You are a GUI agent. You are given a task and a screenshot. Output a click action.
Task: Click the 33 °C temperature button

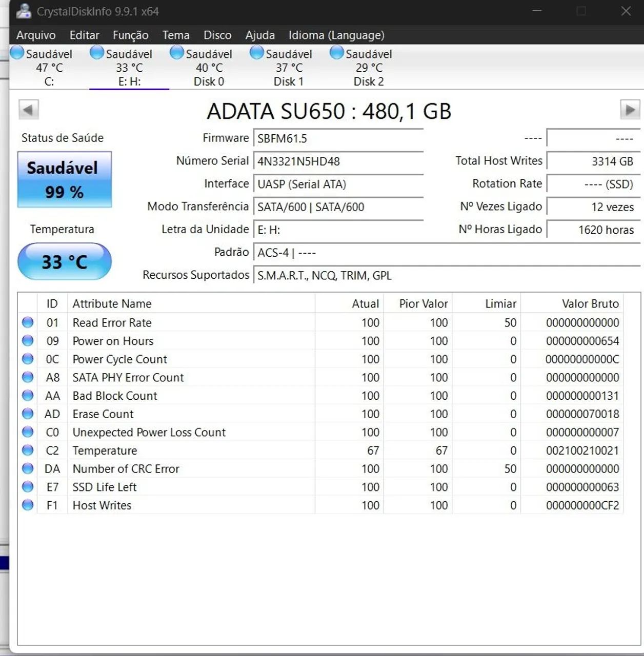tap(65, 261)
